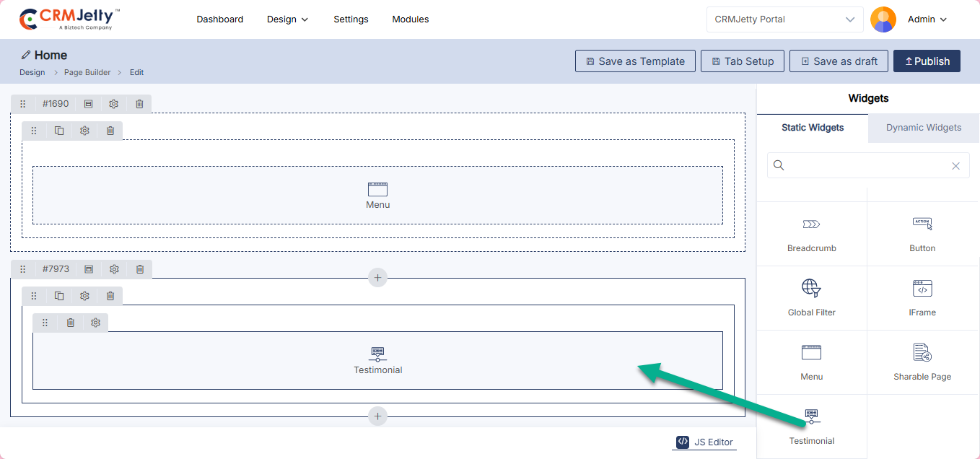Open settings gear for section #7973
The height and width of the screenshot is (459, 980).
pos(114,269)
